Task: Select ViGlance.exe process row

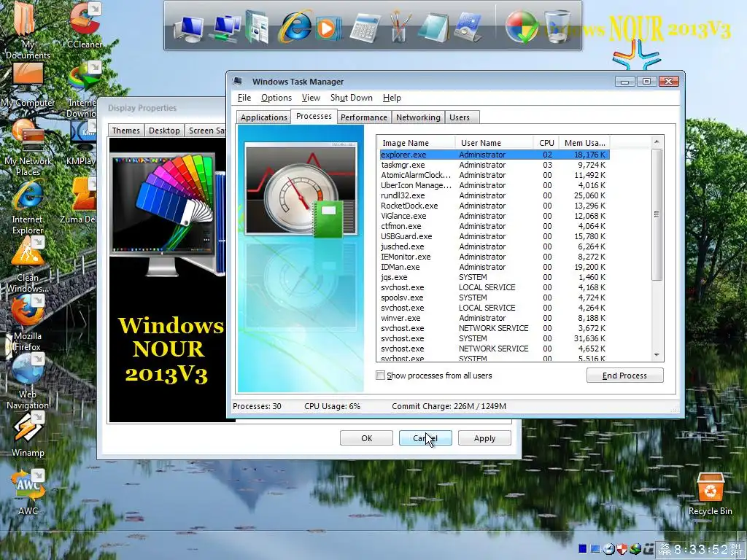Action: click(495, 216)
